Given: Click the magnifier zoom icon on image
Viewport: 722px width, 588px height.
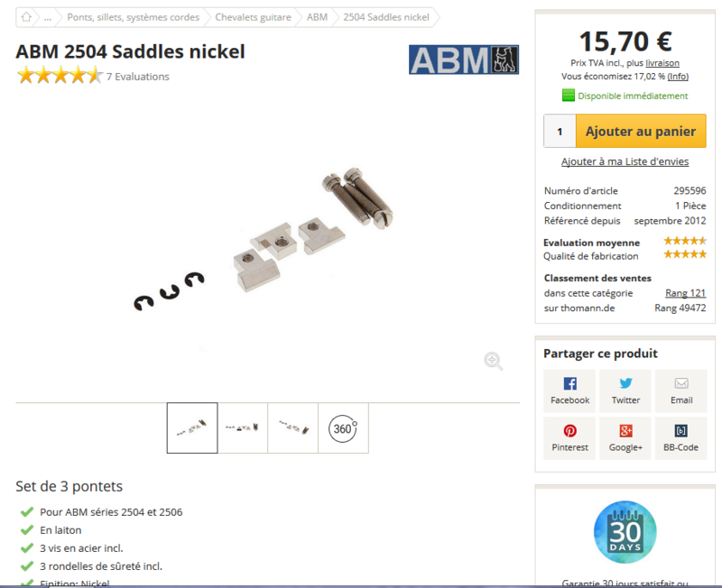Looking at the screenshot, I should tap(493, 361).
